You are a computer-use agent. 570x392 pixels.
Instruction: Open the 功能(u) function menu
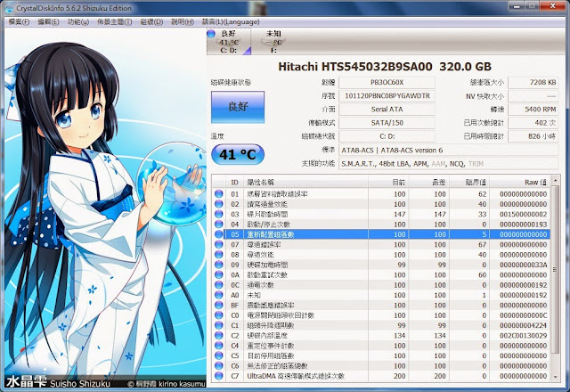78,21
